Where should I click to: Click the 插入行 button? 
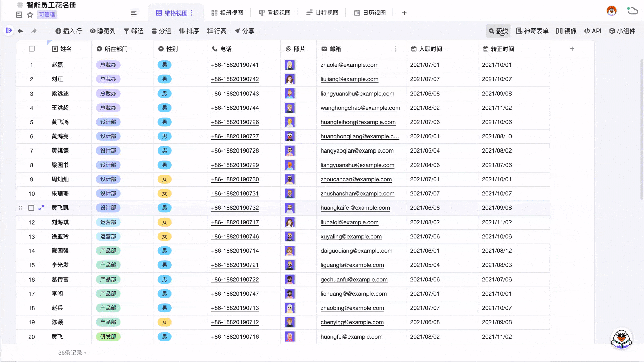click(x=68, y=31)
